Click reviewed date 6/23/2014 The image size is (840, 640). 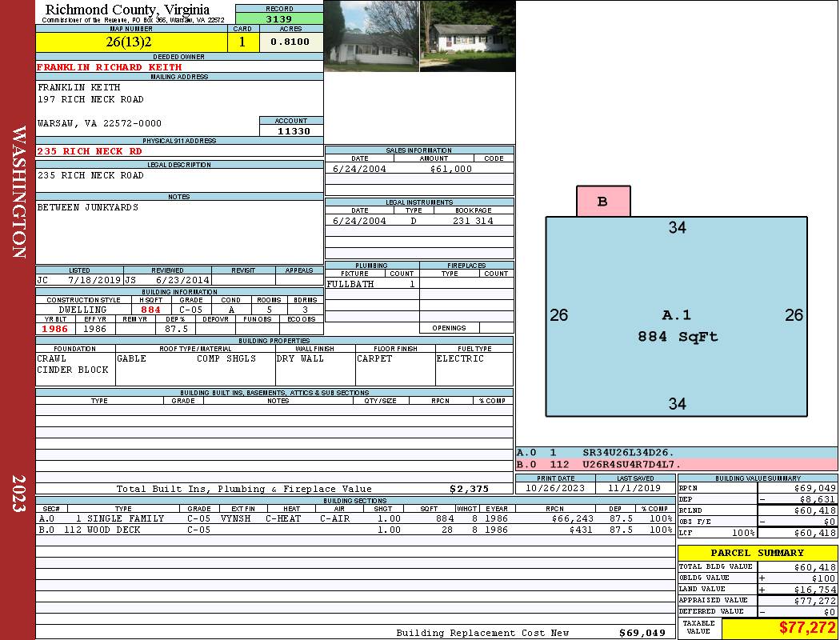pos(182,280)
